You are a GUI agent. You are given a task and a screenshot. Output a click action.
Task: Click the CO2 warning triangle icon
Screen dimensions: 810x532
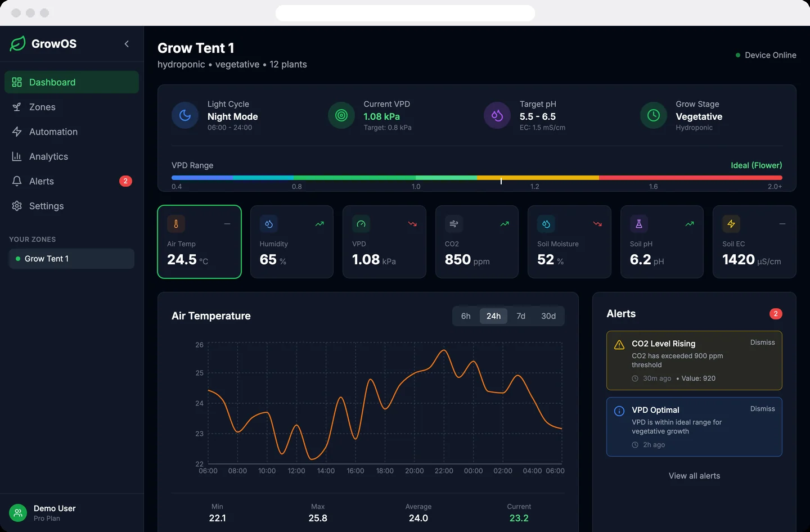(x=619, y=345)
